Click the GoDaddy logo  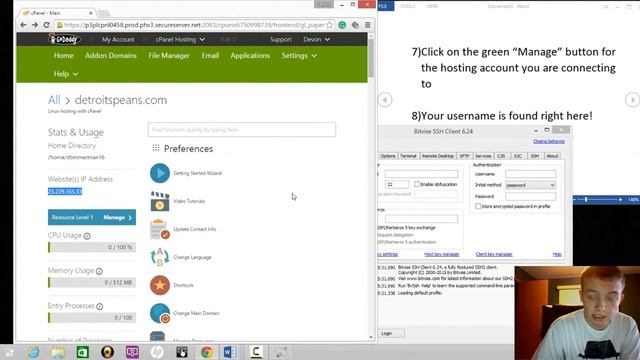[x=64, y=39]
